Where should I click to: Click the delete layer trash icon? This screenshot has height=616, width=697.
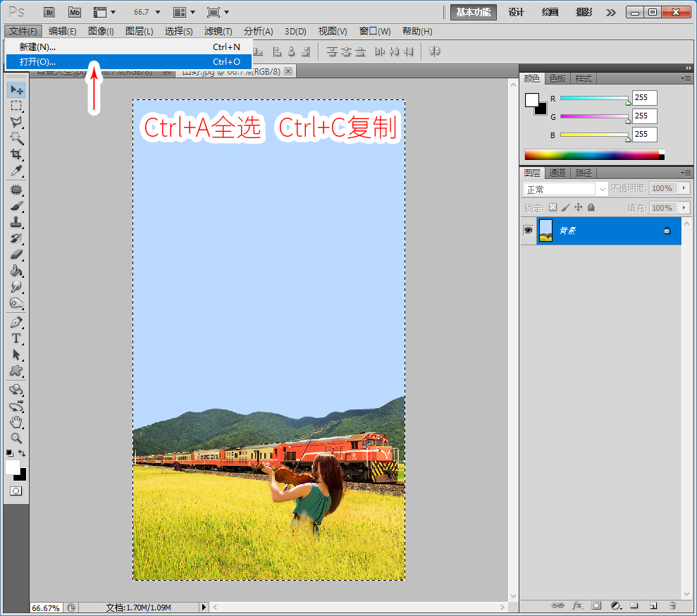[x=672, y=605]
